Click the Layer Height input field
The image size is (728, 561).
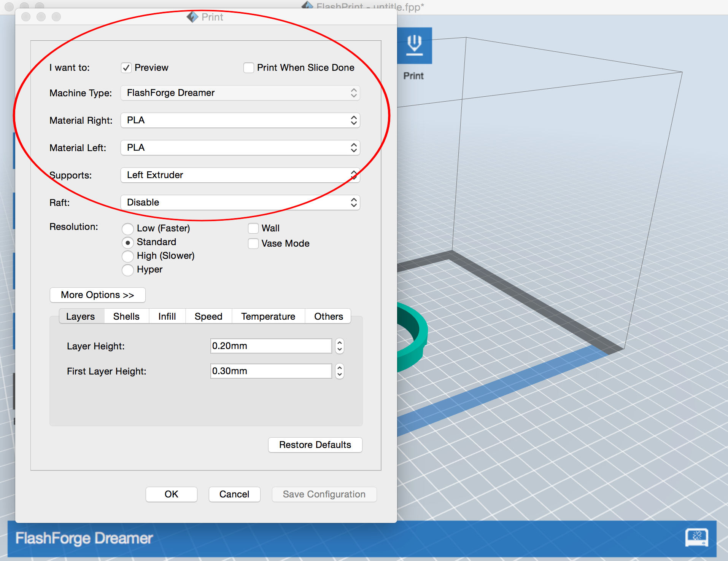click(x=271, y=346)
